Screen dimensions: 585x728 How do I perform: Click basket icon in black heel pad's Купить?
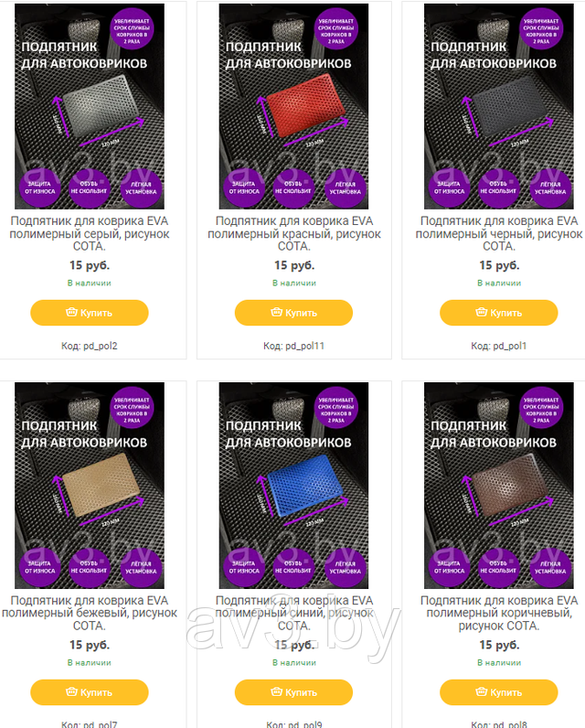pyautogui.click(x=482, y=312)
